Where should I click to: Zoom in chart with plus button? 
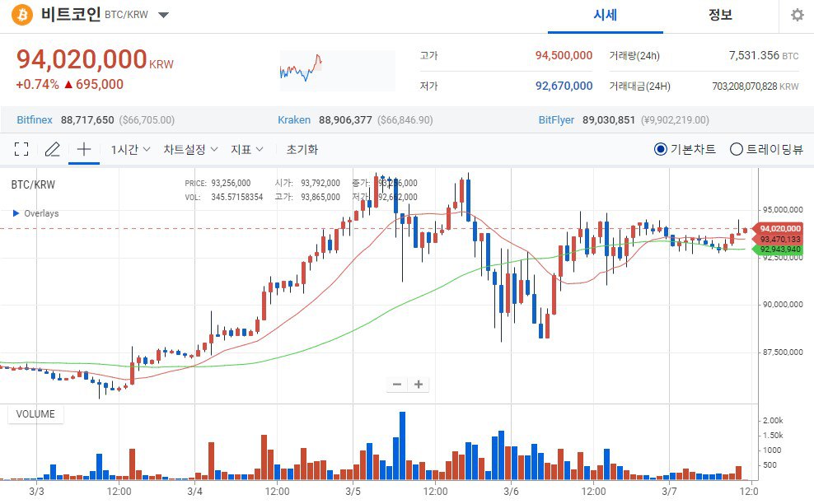pyautogui.click(x=419, y=385)
